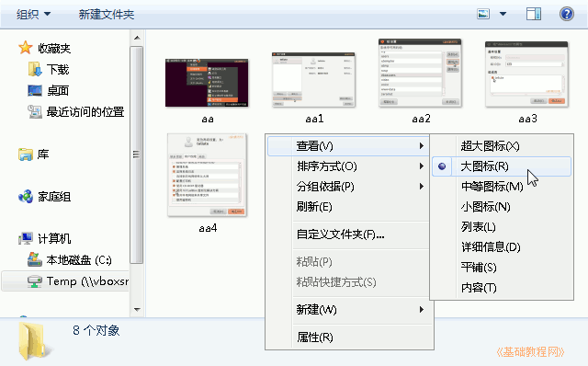
Task: Open 本地磁盘 (C:) drive icon
Action: (35, 259)
